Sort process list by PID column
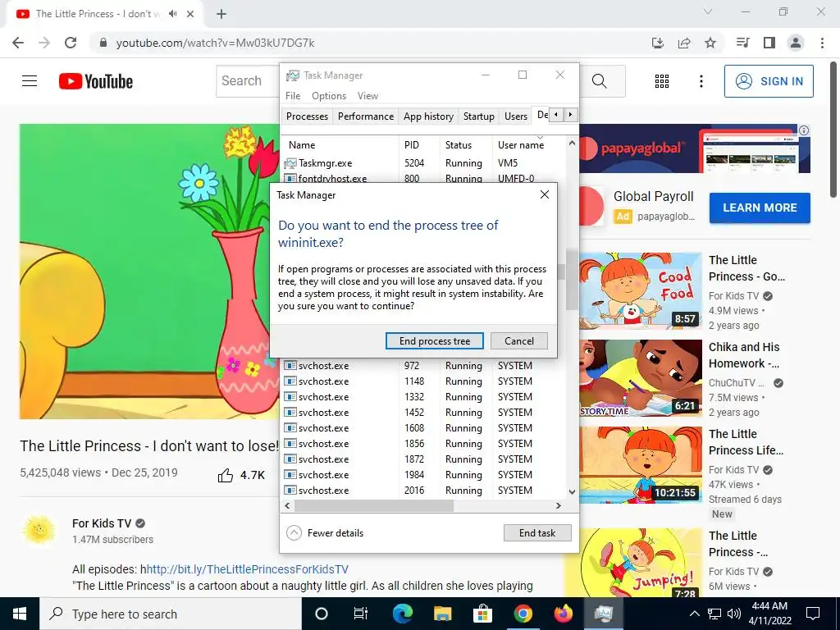Image resolution: width=840 pixels, height=630 pixels. [412, 145]
